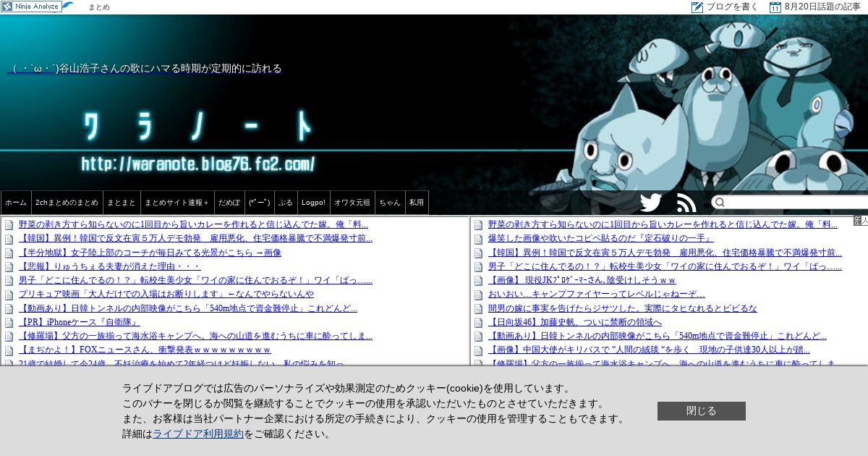Open the 男子「どこに住んでるの！？」 article in the right list

pyautogui.click(x=665, y=266)
